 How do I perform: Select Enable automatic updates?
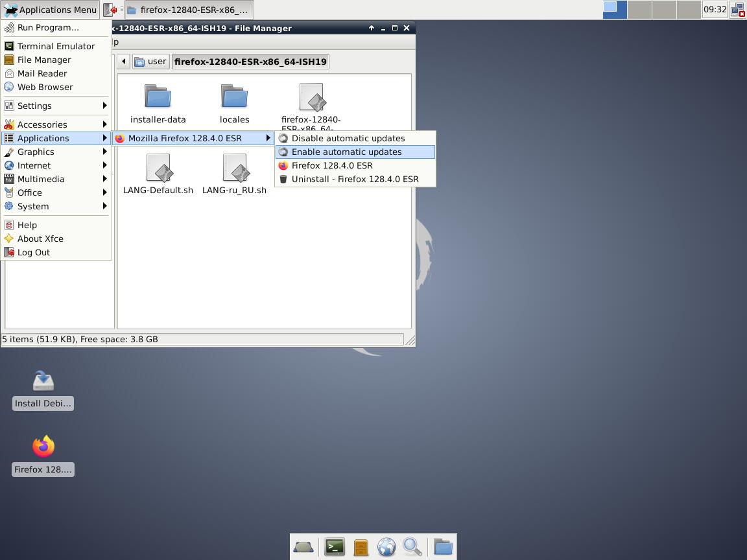[355, 152]
